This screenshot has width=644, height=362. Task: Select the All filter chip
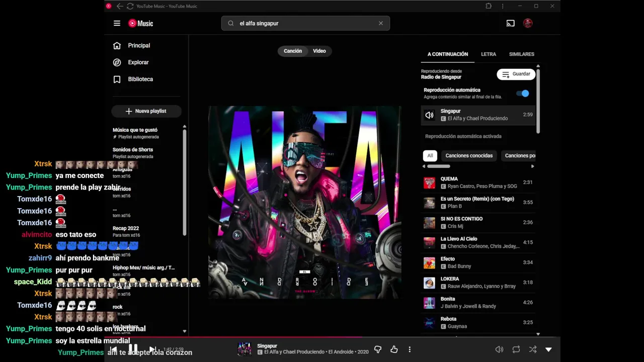click(x=430, y=156)
